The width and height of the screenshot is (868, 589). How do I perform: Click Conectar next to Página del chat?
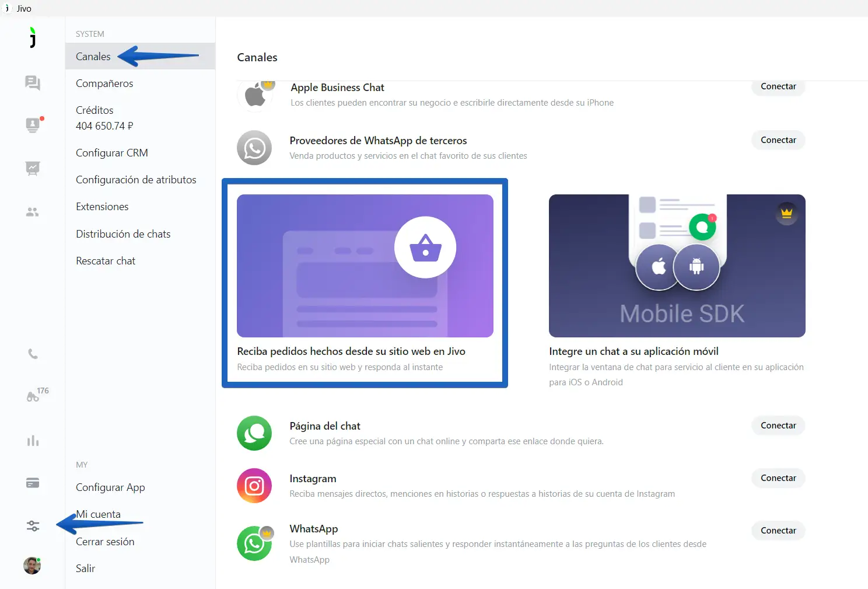(778, 426)
